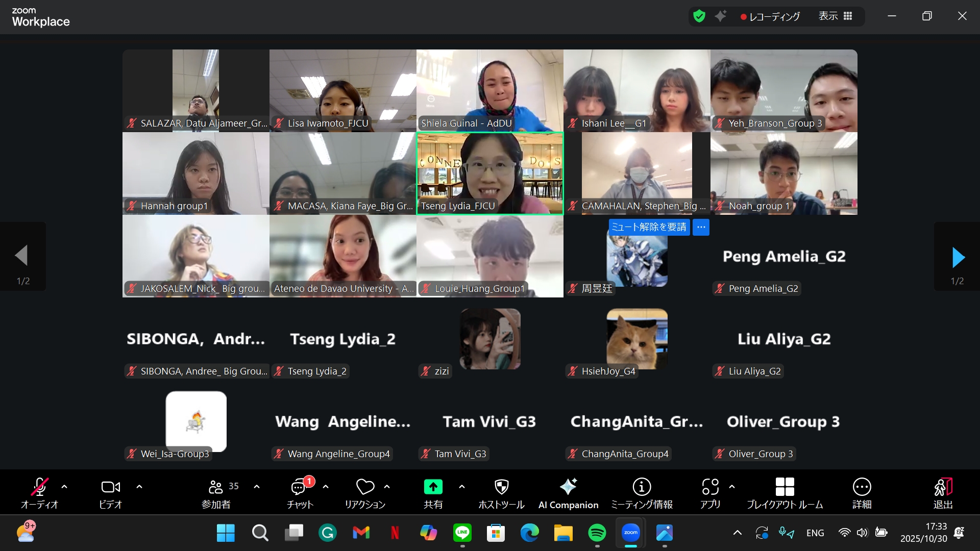Open Spotify from the taskbar
The height and width of the screenshot is (551, 980).
point(597,533)
